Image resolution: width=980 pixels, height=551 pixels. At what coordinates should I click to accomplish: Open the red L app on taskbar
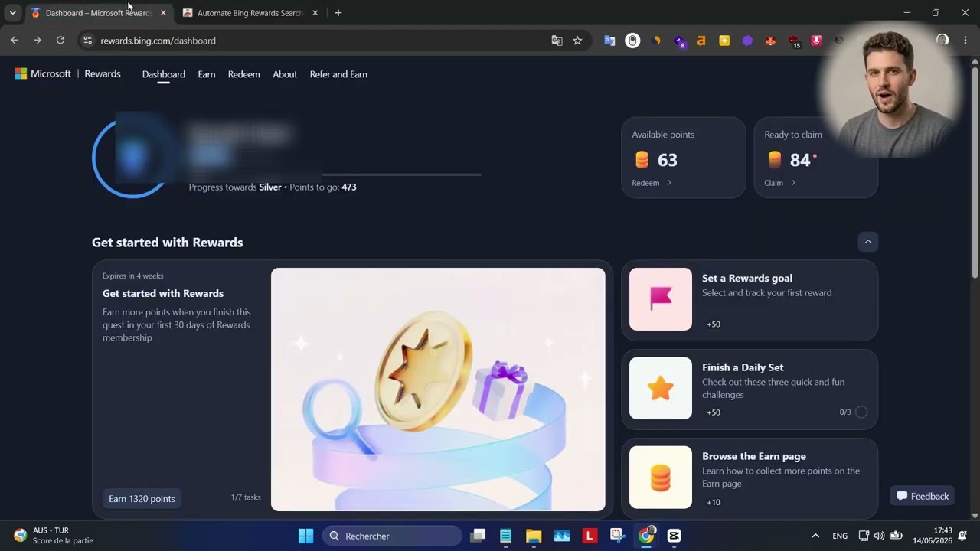pyautogui.click(x=590, y=536)
